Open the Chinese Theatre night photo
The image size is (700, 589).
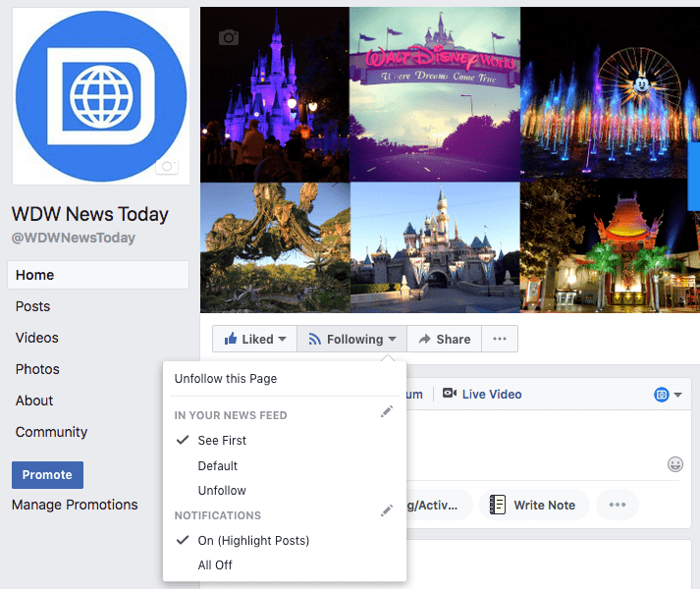611,246
